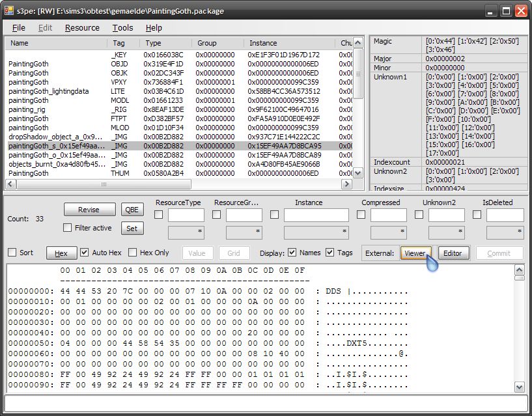Uncheck the Tags display checkbox
532x416 pixels.
point(330,253)
